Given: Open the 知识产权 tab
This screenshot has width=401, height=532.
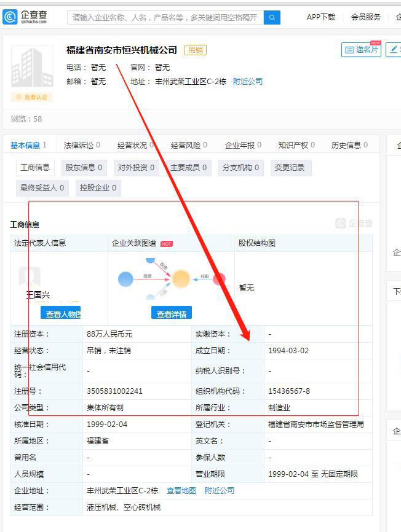Looking at the screenshot, I should 293,146.
